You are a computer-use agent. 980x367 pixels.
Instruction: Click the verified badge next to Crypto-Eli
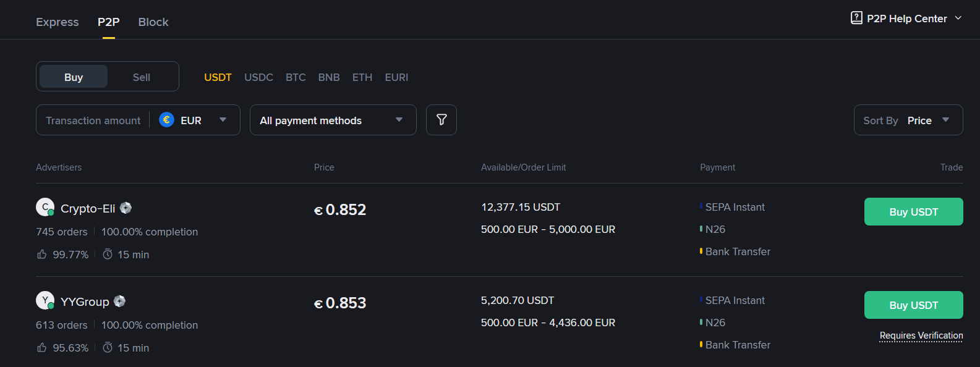[x=126, y=208]
